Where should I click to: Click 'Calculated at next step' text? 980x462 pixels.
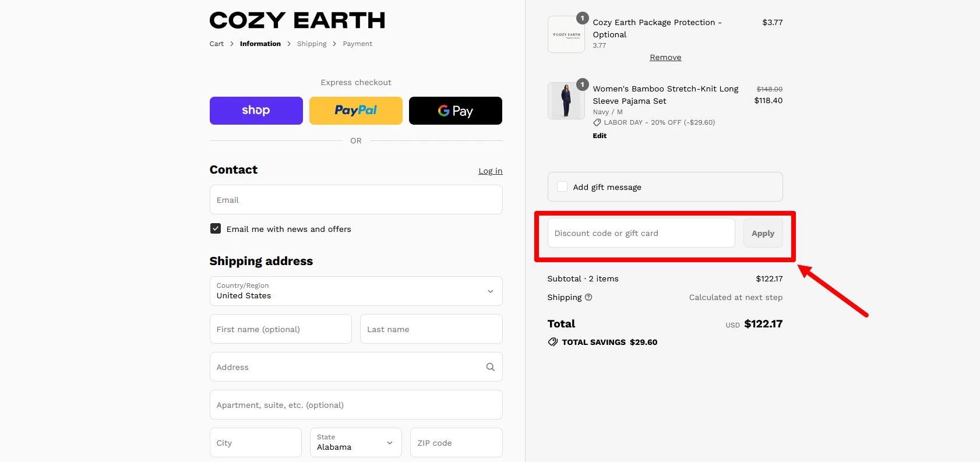tap(736, 297)
